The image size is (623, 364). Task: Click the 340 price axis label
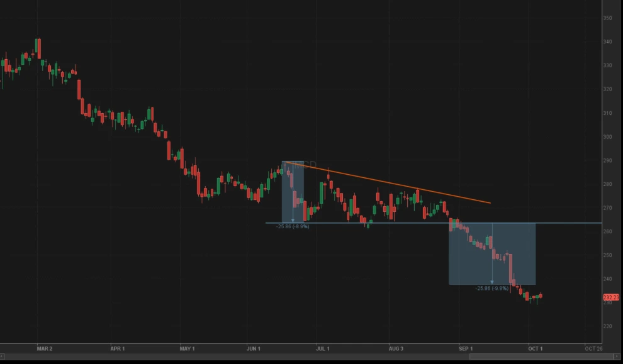608,41
